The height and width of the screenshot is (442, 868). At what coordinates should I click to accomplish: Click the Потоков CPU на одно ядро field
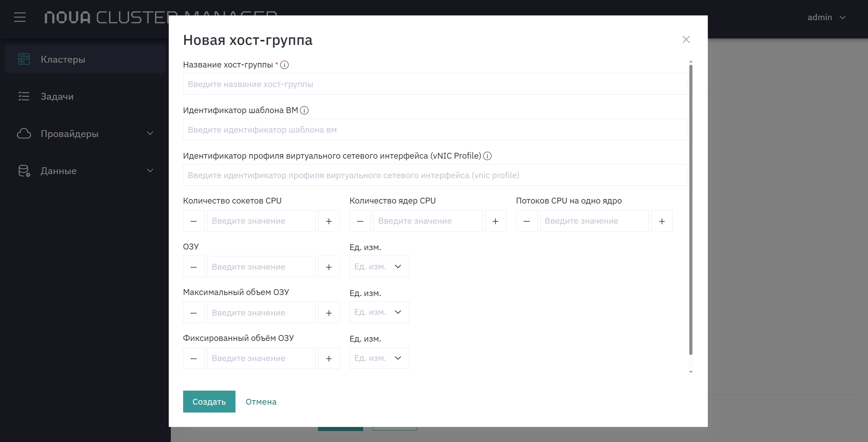[595, 221]
